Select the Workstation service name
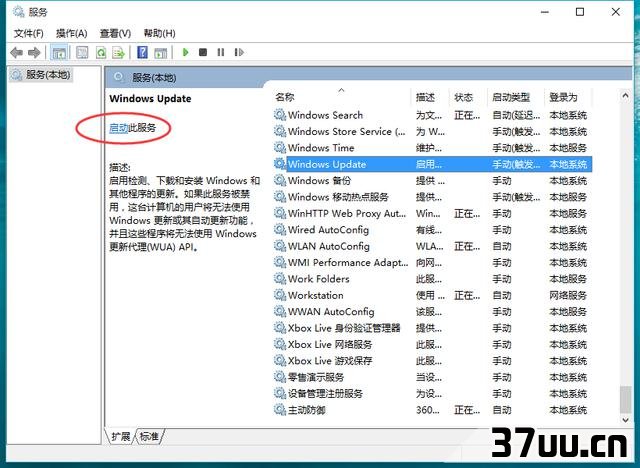 coord(316,295)
